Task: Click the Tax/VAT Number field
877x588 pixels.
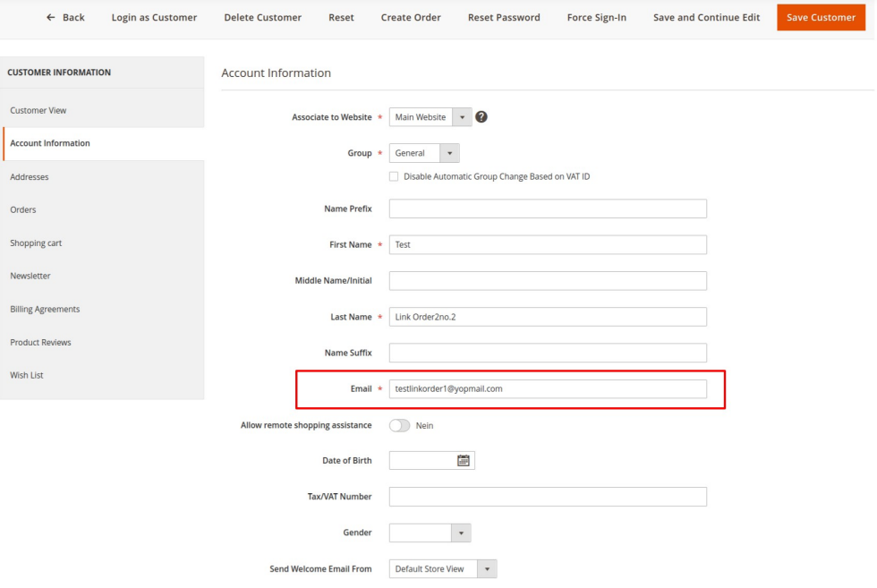Action: (x=548, y=497)
